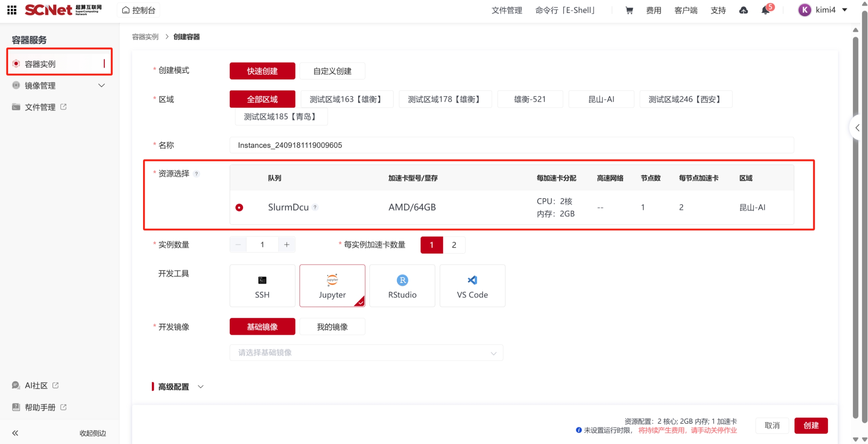Switch to the 我的镜像 tab
The image size is (868, 444).
[332, 327]
